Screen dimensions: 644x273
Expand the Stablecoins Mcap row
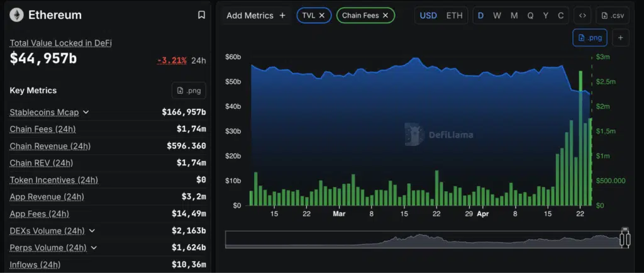86,112
